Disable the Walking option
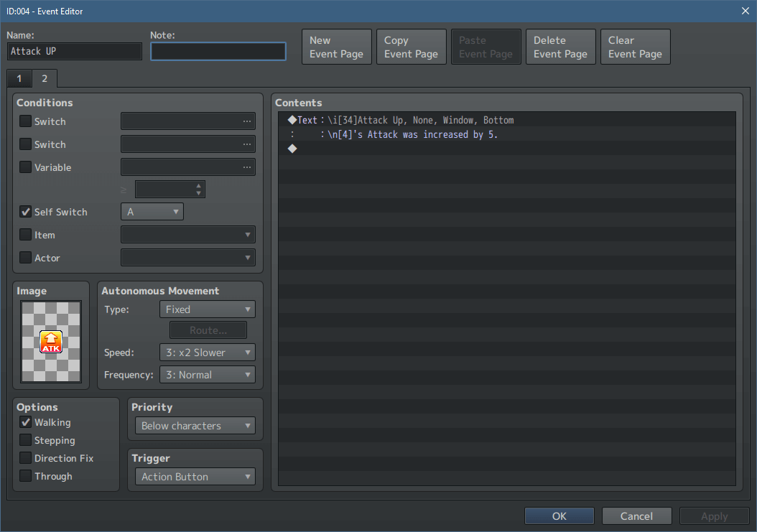This screenshot has height=532, width=757. [x=25, y=422]
